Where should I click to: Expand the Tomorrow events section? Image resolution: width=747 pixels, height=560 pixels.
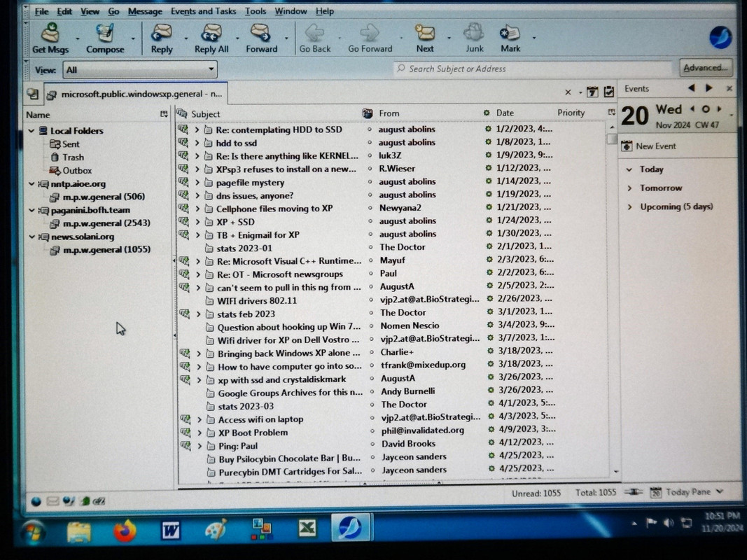click(x=629, y=188)
